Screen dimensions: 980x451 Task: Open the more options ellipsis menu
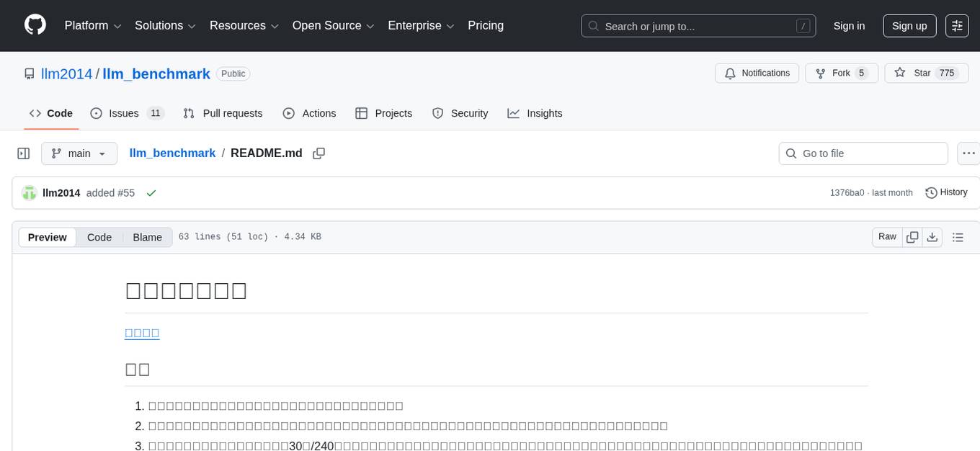click(968, 153)
